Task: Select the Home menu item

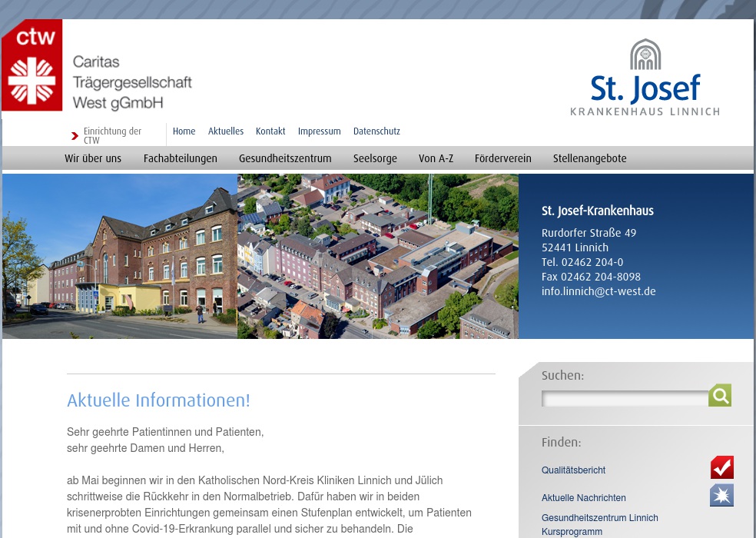Action: point(184,131)
